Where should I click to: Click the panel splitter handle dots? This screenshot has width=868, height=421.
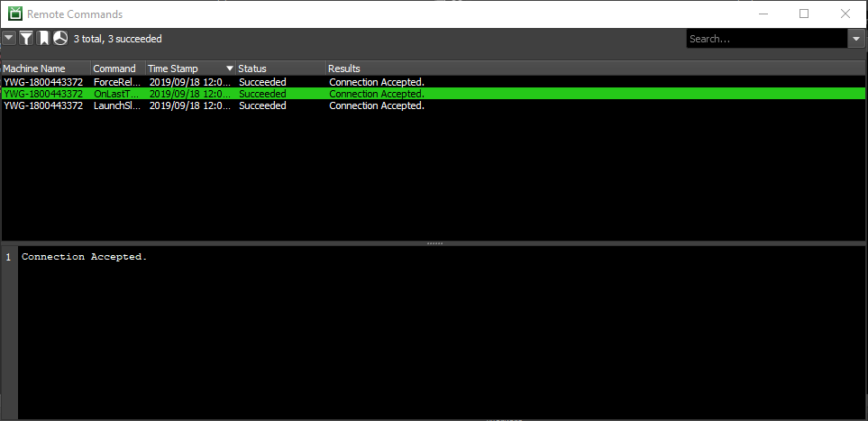(x=434, y=243)
